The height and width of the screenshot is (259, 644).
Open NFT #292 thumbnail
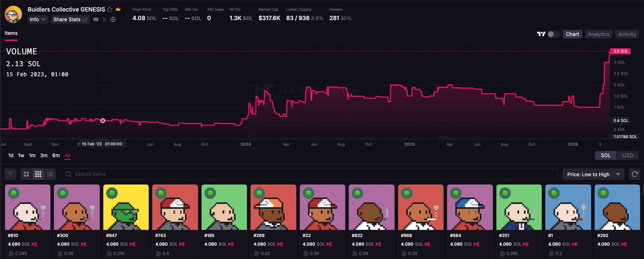click(x=617, y=207)
